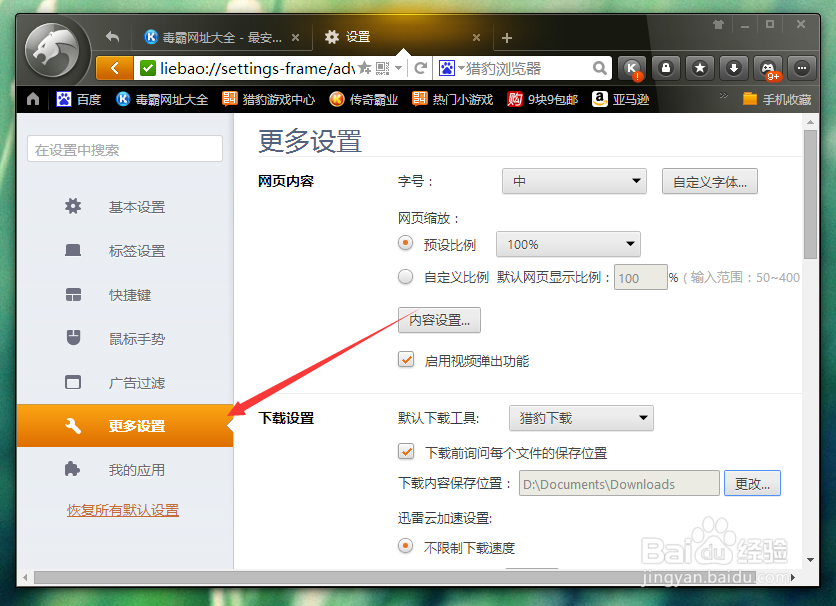The height and width of the screenshot is (606, 836).
Task: Open the 毒霸网址大全 bookmark
Action: pos(162,99)
